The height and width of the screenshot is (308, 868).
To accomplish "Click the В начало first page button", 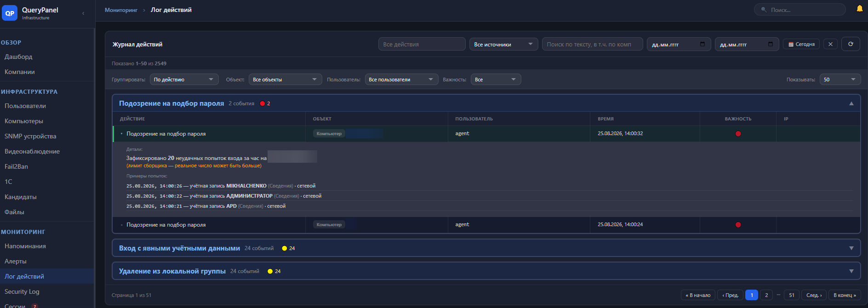I will 698,295.
